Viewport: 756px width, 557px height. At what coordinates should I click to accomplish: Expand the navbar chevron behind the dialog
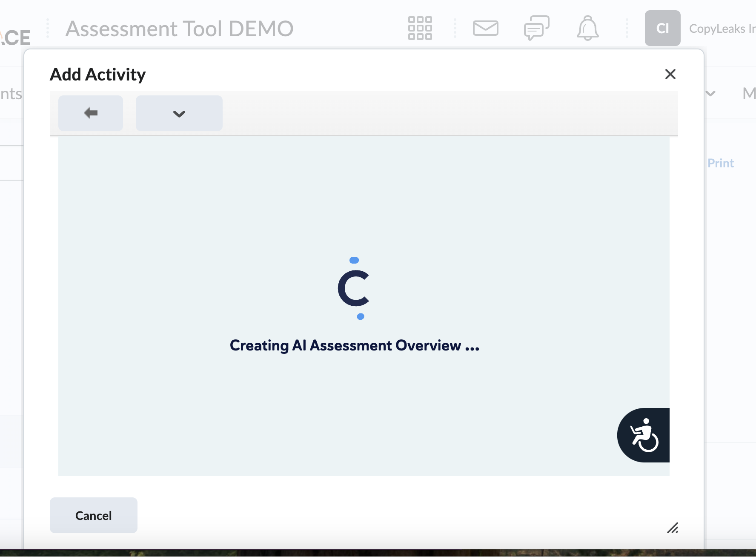coord(710,93)
